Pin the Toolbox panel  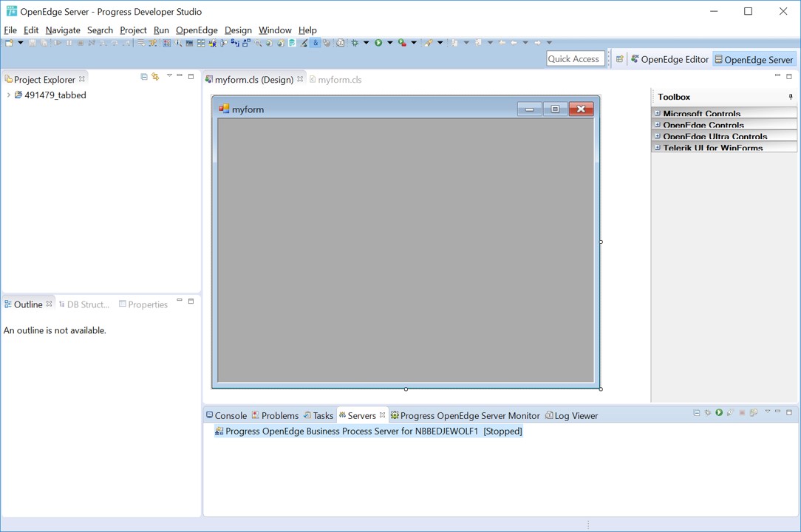[791, 97]
